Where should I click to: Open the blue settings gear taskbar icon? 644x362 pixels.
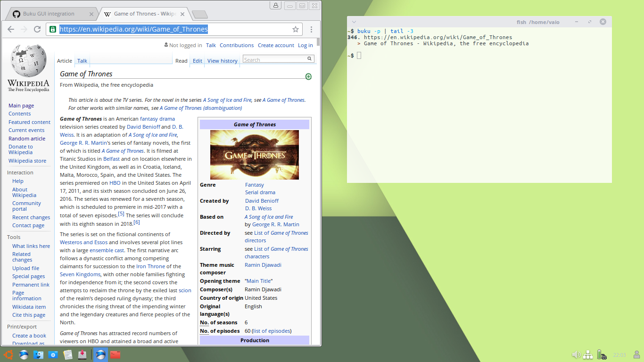click(x=53, y=354)
